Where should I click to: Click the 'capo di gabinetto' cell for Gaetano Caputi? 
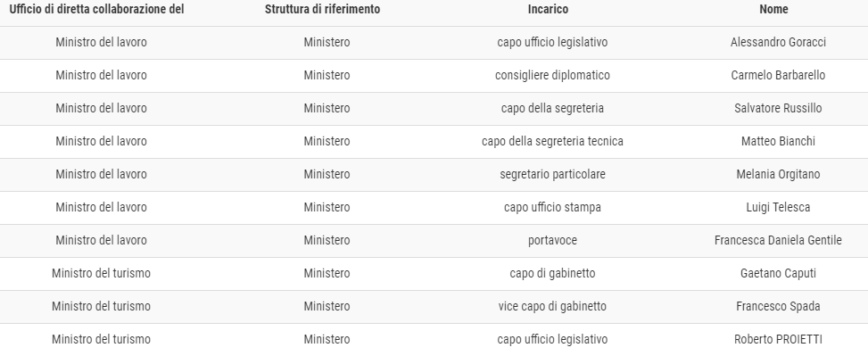[x=552, y=274]
